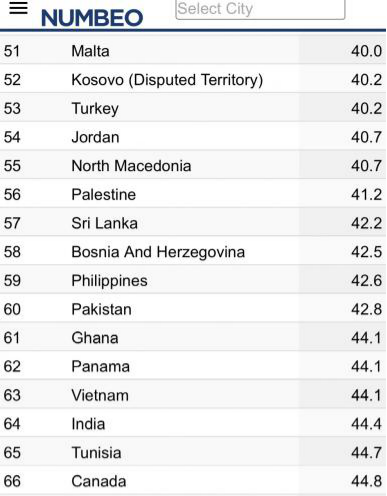Open North Macedonia entry
387x496 pixels.
[x=131, y=166]
